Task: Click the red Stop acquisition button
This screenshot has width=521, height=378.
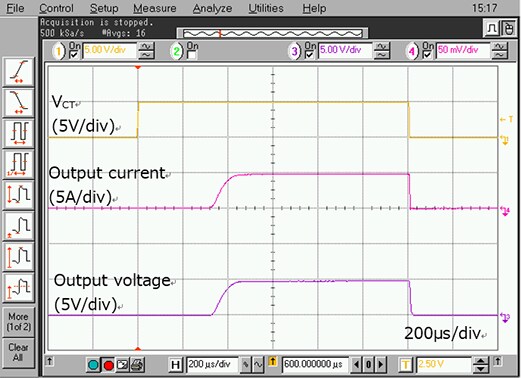Action: (x=108, y=365)
